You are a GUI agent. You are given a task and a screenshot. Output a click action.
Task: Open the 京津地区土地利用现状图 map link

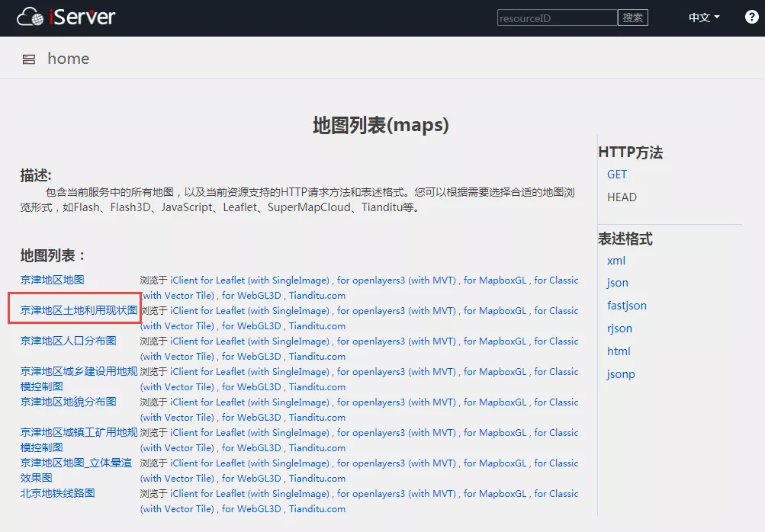pyautogui.click(x=79, y=311)
